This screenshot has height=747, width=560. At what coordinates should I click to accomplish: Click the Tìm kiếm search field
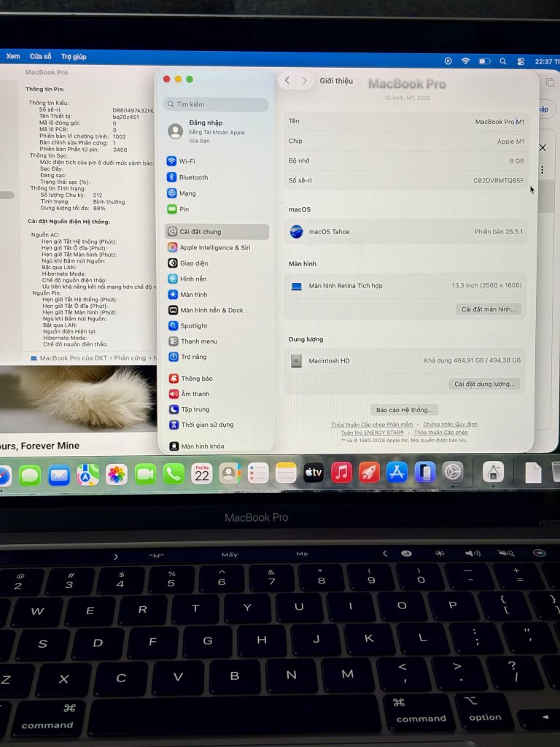pos(216,104)
